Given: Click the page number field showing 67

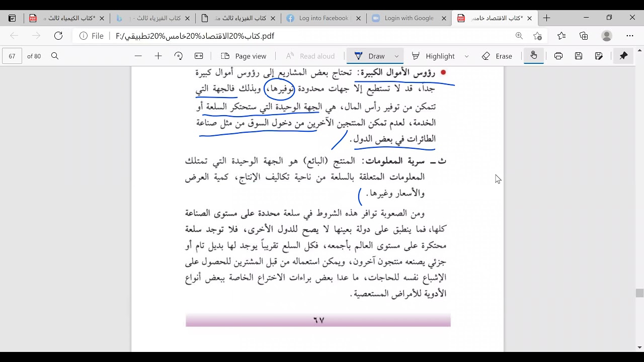Looking at the screenshot, I should (x=12, y=56).
